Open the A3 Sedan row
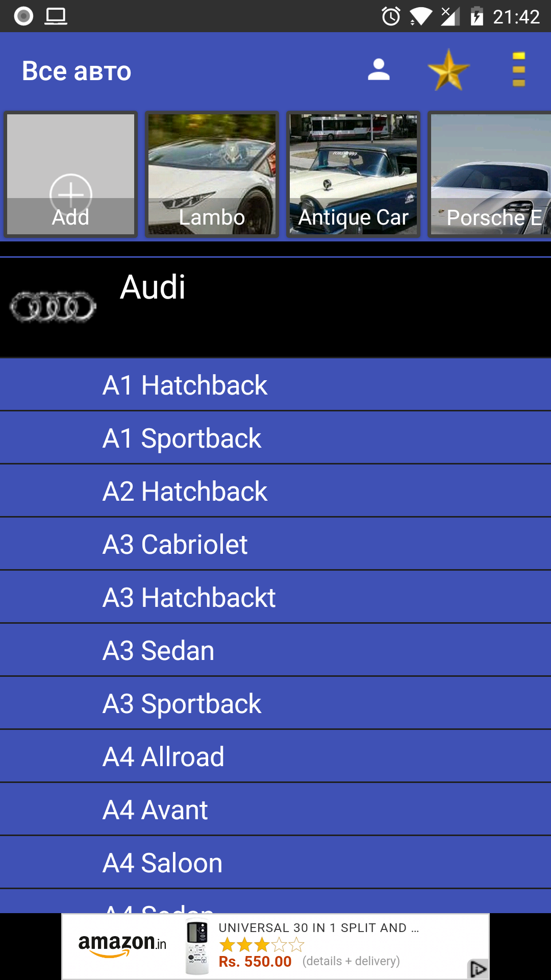Viewport: 551px width, 980px height. (275, 650)
